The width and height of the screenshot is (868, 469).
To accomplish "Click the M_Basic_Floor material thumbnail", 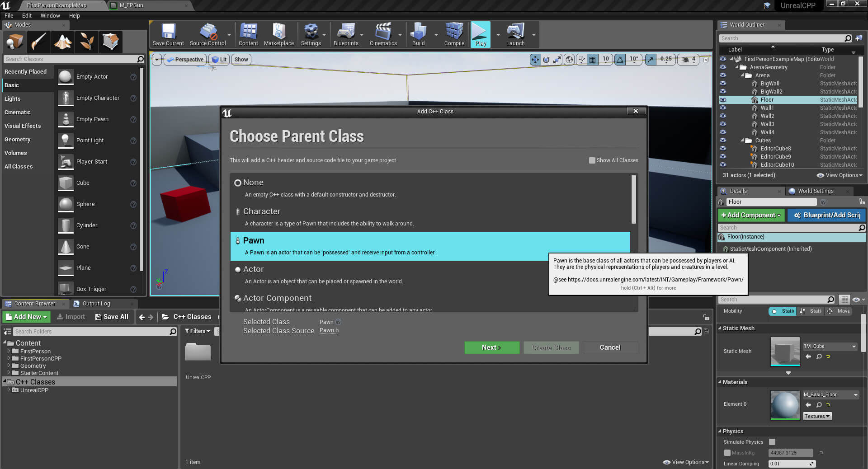I will 785,405.
